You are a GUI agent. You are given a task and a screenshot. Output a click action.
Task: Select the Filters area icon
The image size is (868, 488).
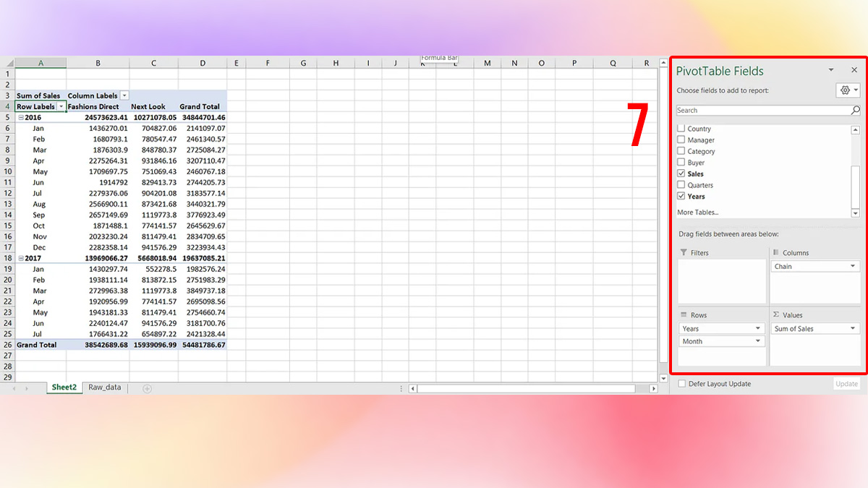click(684, 253)
